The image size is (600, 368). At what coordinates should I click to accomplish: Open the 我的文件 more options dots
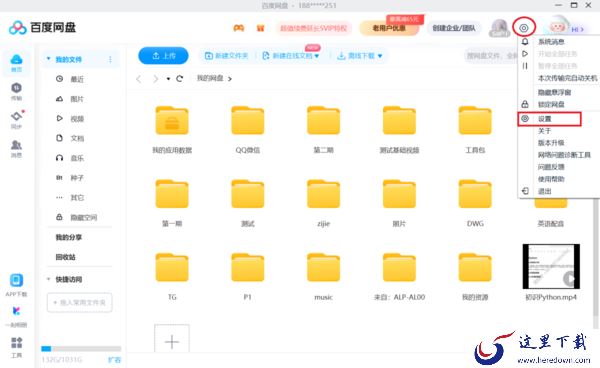[110, 59]
